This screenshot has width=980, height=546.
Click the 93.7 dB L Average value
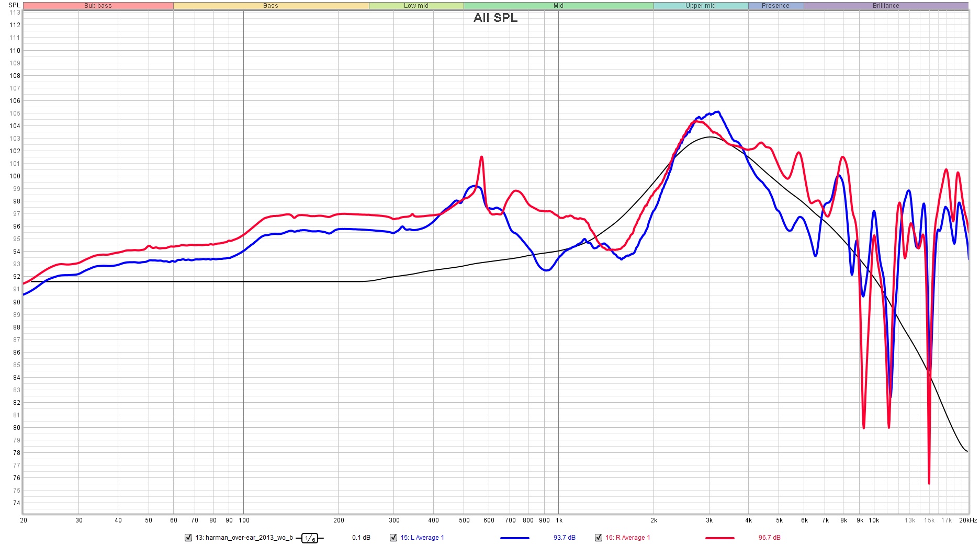tap(565, 538)
